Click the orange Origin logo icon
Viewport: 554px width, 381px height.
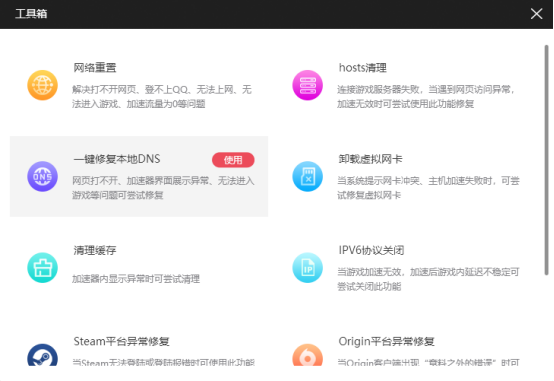[307, 355]
